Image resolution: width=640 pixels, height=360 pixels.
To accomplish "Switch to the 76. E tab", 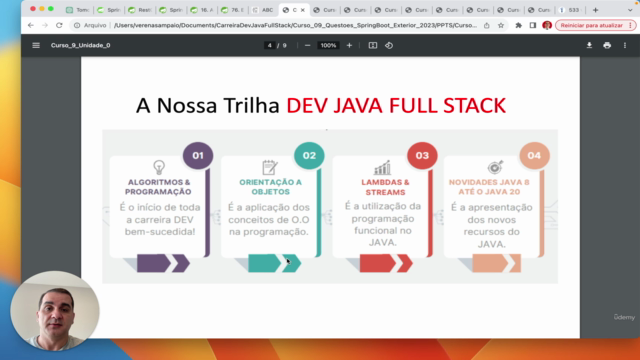I will [x=232, y=10].
